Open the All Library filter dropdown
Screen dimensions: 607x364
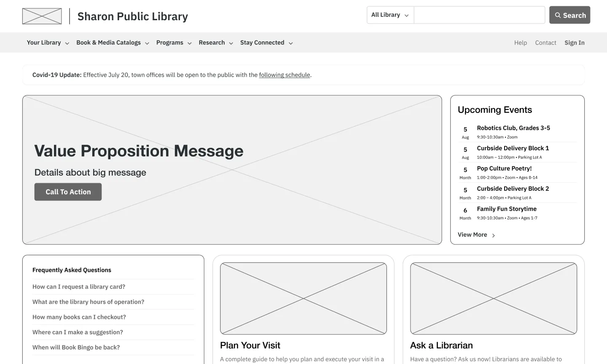pos(389,15)
